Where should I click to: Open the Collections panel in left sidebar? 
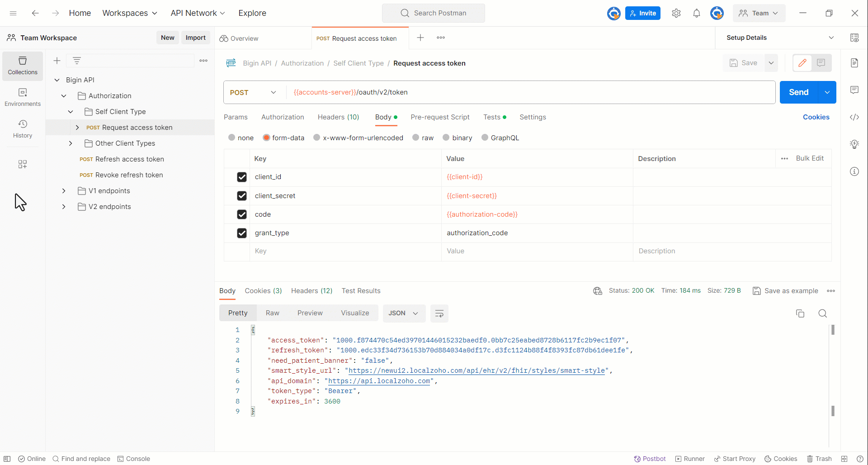(22, 65)
